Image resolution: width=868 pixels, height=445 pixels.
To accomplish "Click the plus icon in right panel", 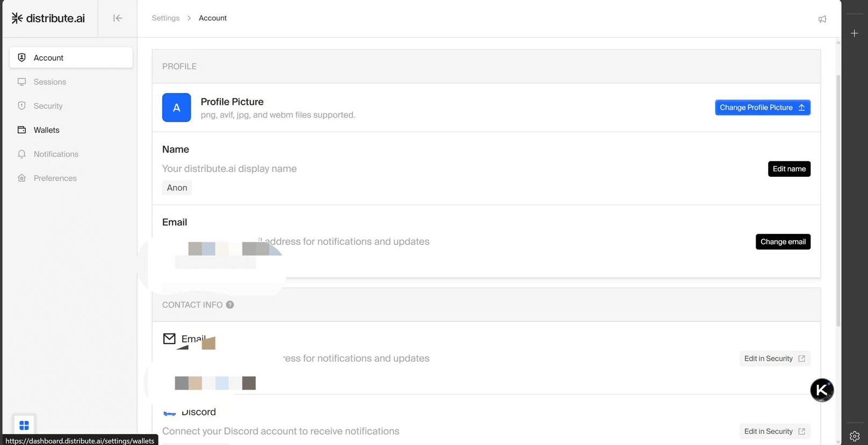I will click(854, 33).
